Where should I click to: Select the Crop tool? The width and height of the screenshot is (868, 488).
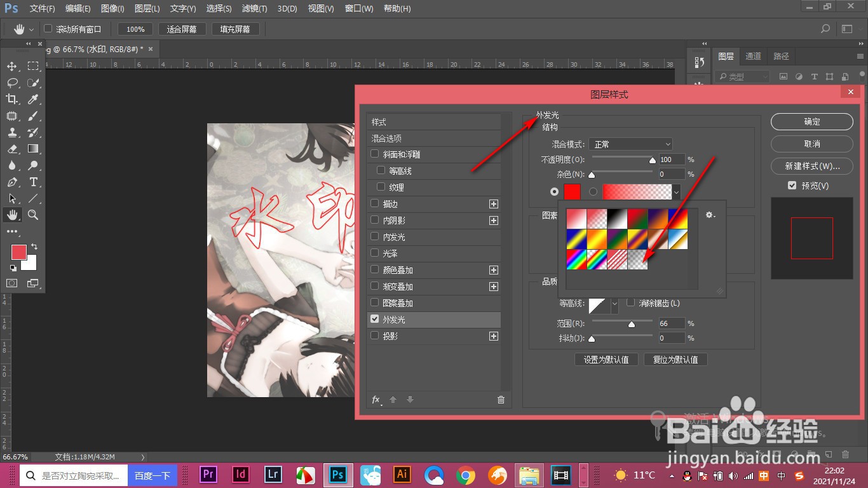point(12,99)
